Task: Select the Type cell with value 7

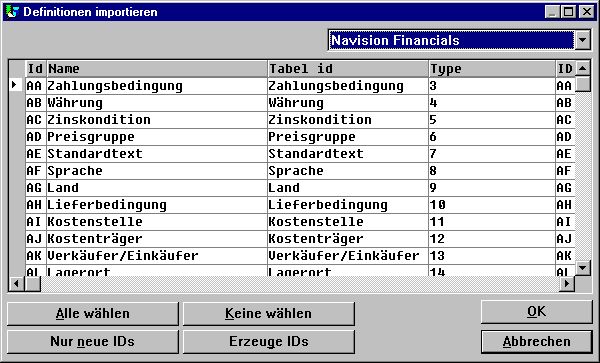Action: (x=492, y=154)
